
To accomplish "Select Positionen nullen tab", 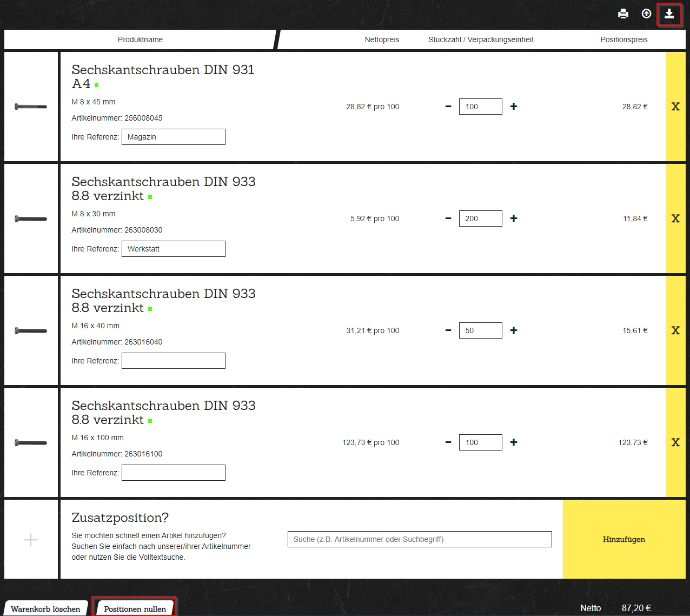I will pyautogui.click(x=135, y=609).
